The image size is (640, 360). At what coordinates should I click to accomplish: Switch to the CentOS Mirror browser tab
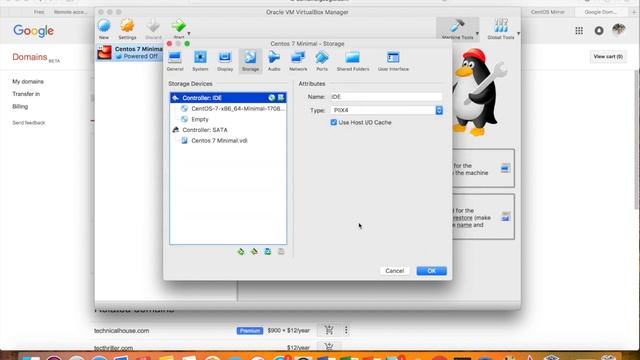coord(547,12)
